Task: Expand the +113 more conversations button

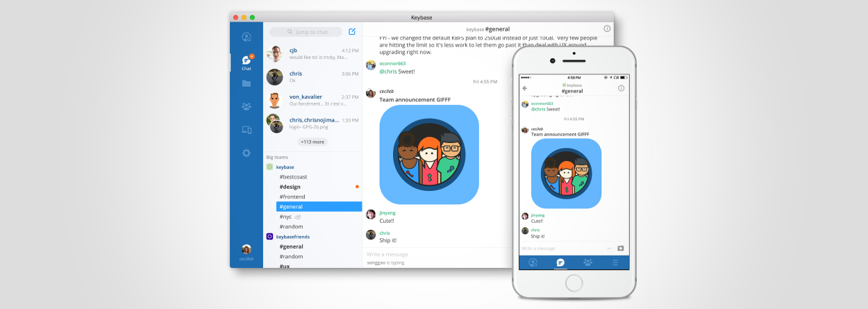Action: [x=312, y=142]
